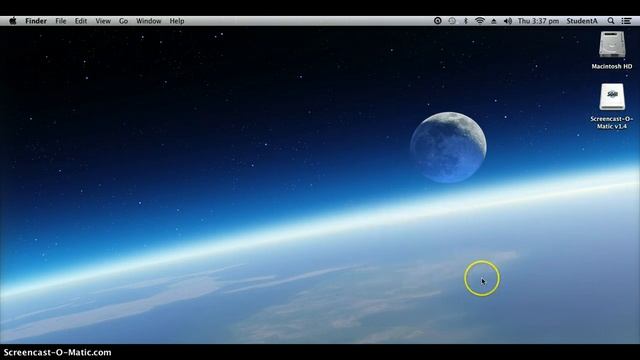Open the File menu
Screen dimensions: 640x360
[x=60, y=21]
